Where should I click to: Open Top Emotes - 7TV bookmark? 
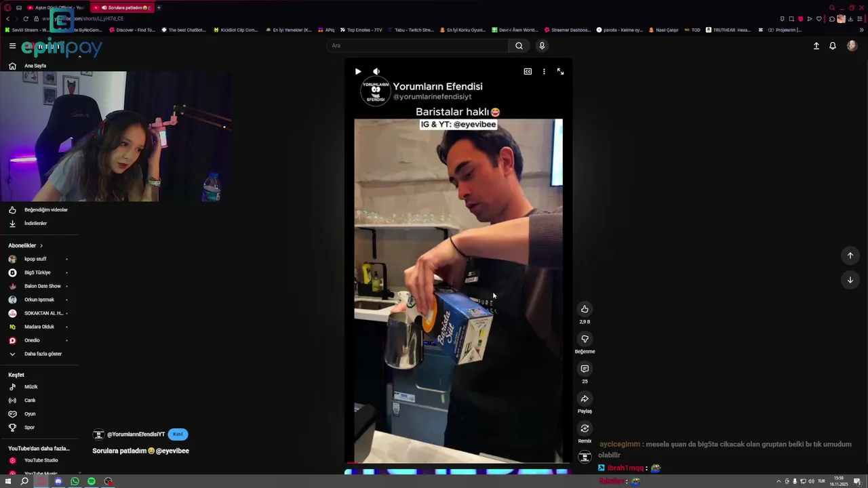(x=361, y=30)
